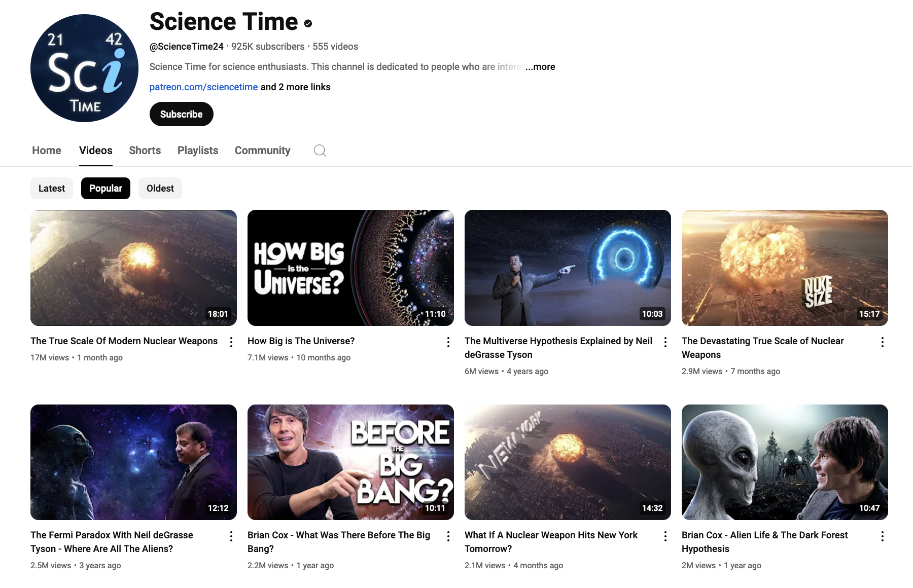The height and width of the screenshot is (588, 913).
Task: Subscribe to Science Time channel
Action: coord(182,114)
